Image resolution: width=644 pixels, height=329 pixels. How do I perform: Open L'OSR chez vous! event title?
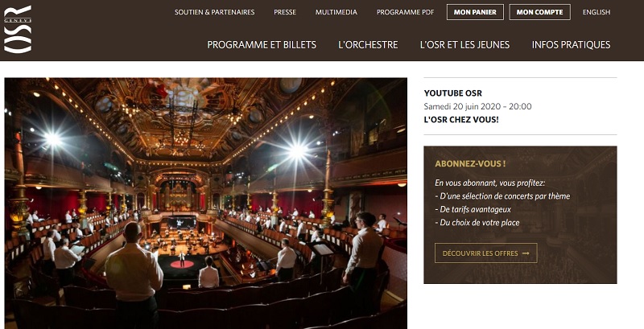pos(461,120)
